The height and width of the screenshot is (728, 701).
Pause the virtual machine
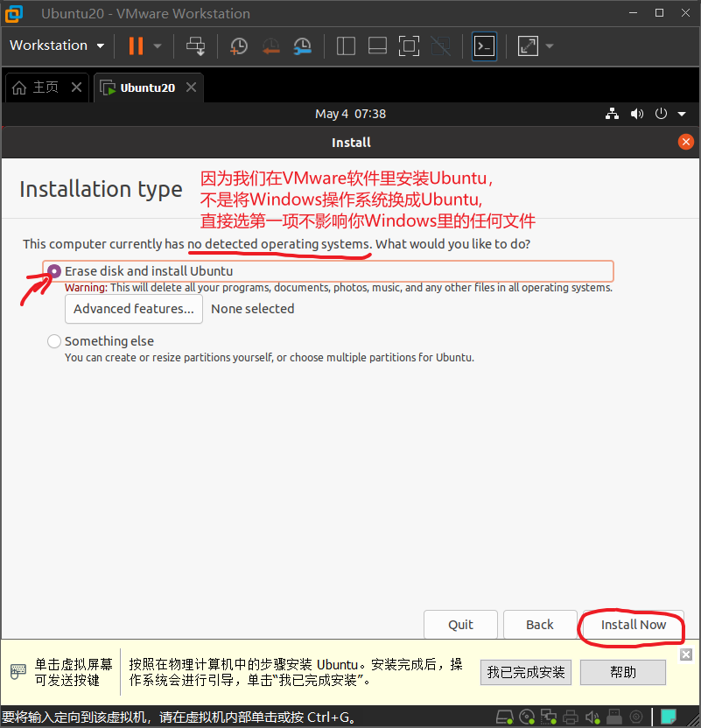point(136,46)
